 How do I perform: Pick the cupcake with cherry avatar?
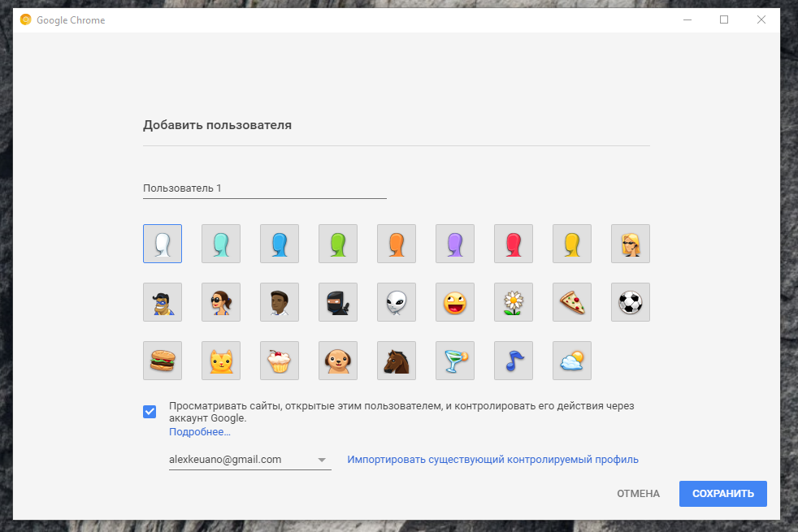click(280, 361)
